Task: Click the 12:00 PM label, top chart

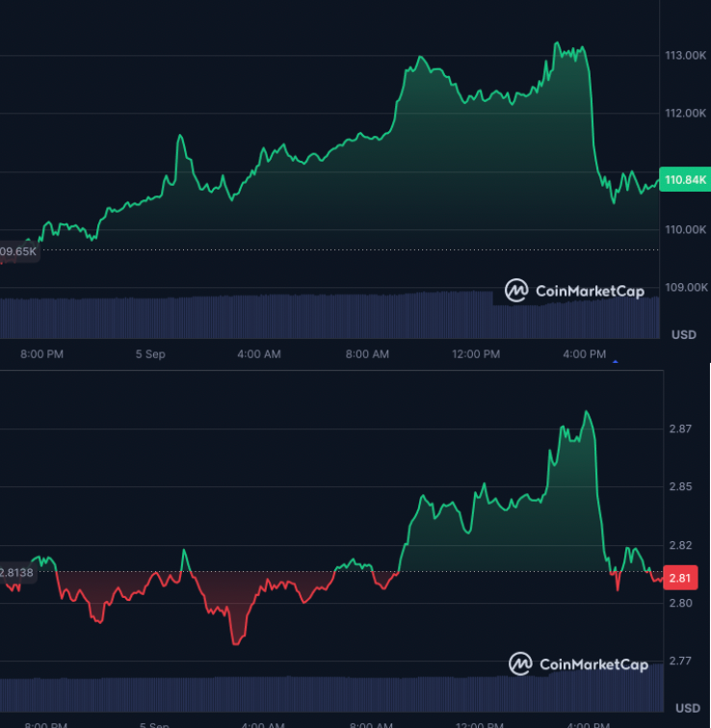Action: [x=476, y=354]
